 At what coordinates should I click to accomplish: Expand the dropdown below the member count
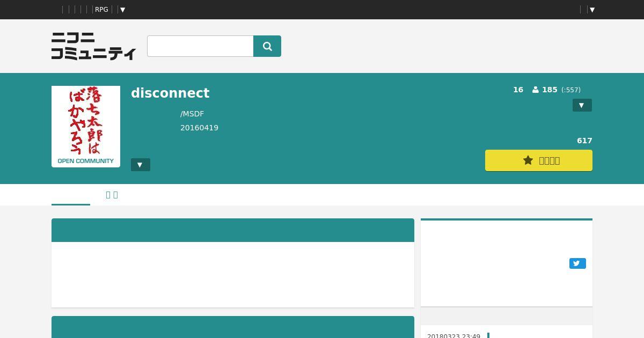pos(582,105)
